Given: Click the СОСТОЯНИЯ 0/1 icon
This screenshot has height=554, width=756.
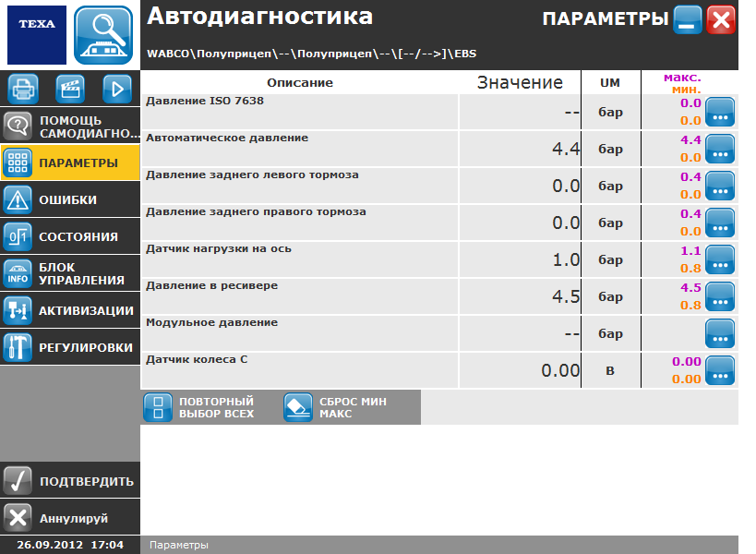Looking at the screenshot, I should coord(18,236).
